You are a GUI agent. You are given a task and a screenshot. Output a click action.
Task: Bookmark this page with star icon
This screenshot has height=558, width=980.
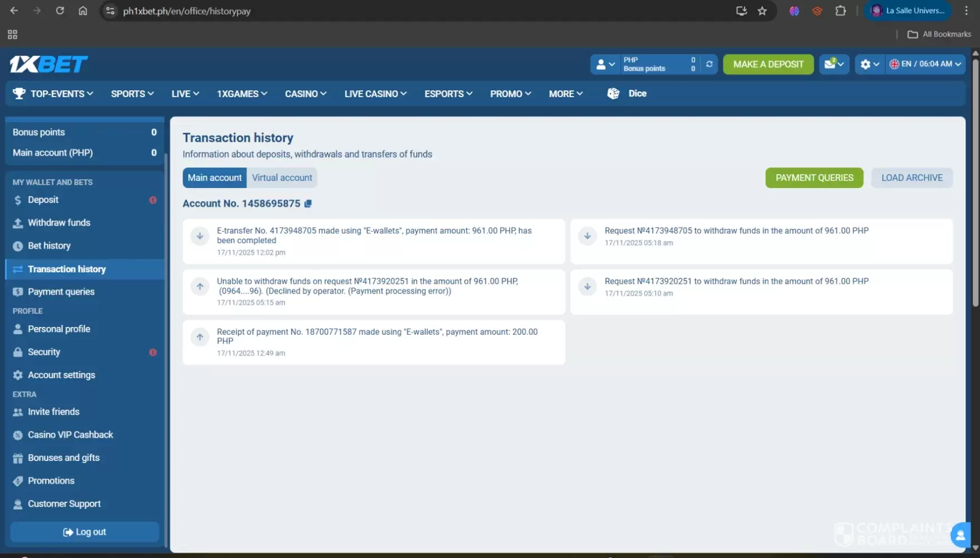coord(762,11)
